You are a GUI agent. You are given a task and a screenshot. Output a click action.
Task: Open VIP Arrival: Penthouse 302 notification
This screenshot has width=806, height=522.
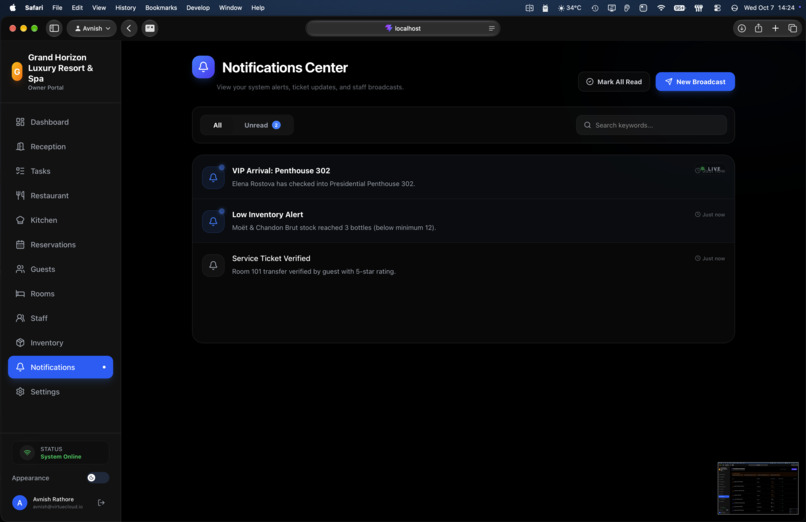click(463, 177)
